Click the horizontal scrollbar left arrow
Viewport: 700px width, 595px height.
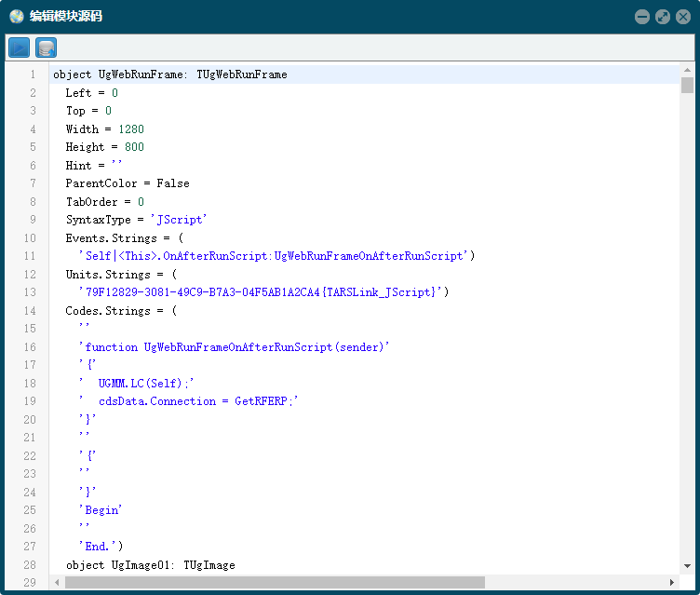pyautogui.click(x=57, y=583)
